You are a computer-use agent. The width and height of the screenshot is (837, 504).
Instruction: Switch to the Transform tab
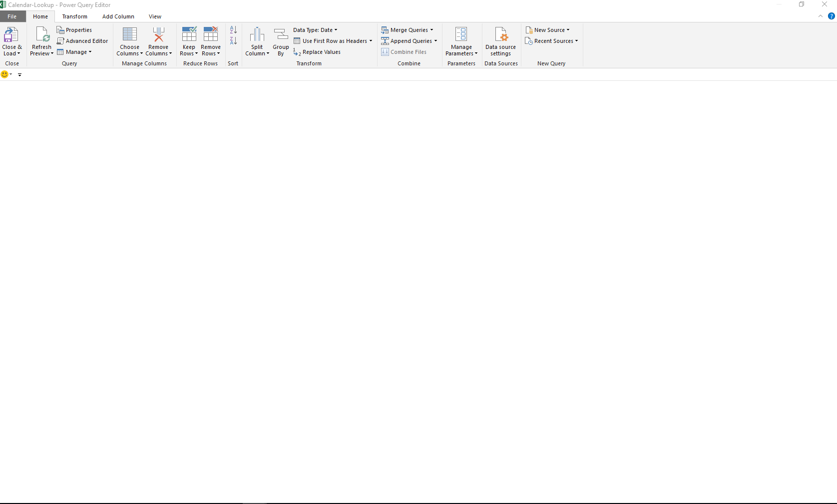(x=75, y=16)
